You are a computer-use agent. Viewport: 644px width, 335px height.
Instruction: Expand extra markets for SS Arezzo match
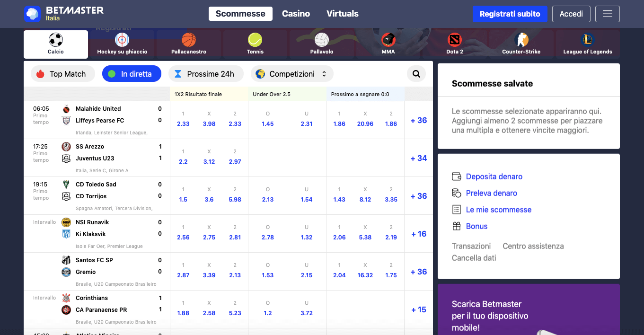(x=418, y=158)
